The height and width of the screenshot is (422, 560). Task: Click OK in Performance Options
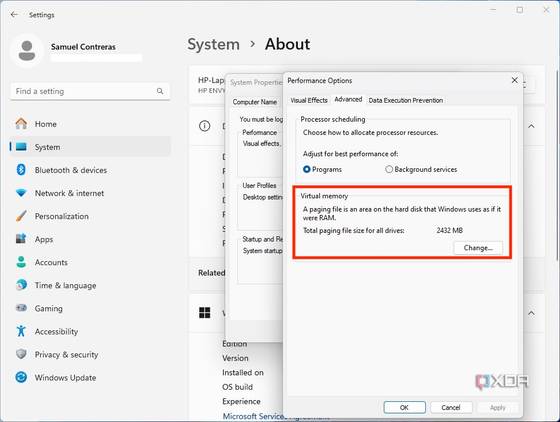[x=404, y=407]
